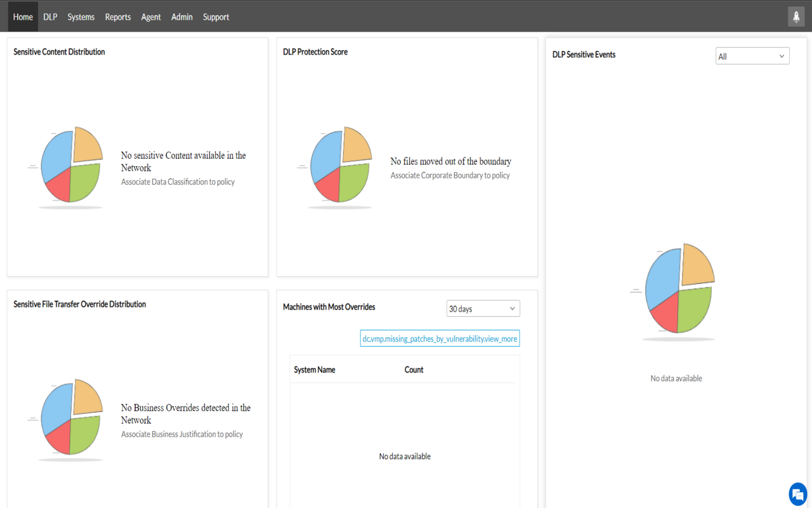Click the rocket quick launch icon
The image size is (812, 508).
click(796, 17)
